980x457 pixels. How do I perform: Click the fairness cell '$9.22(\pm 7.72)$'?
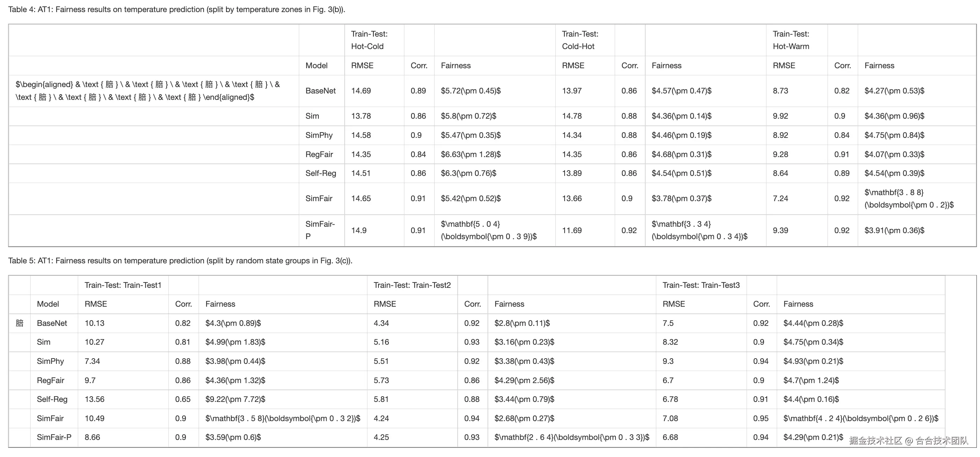coord(235,399)
